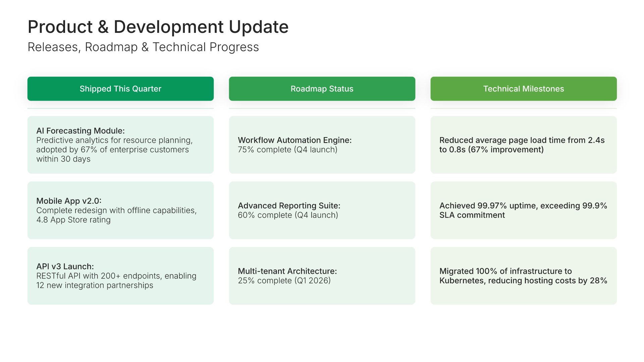Select the Releases, Roadmap & Technical Progress subtitle
This screenshot has width=644, height=362.
point(143,47)
